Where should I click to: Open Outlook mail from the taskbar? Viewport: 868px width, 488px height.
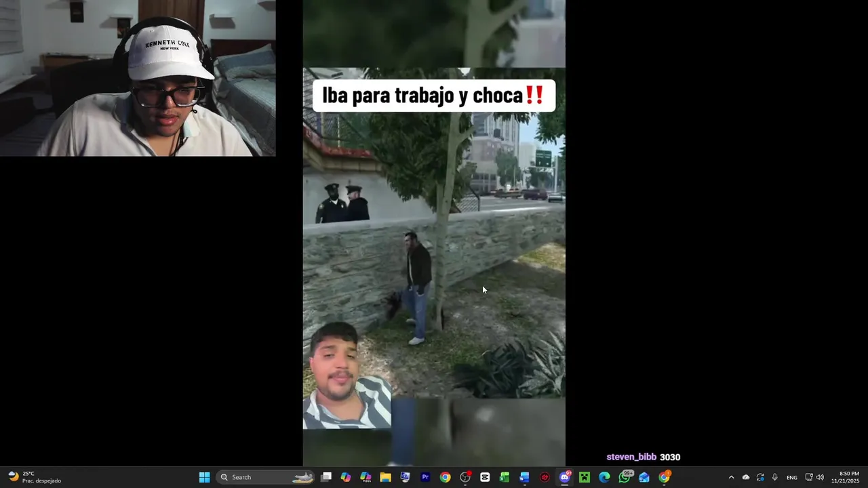point(644,477)
